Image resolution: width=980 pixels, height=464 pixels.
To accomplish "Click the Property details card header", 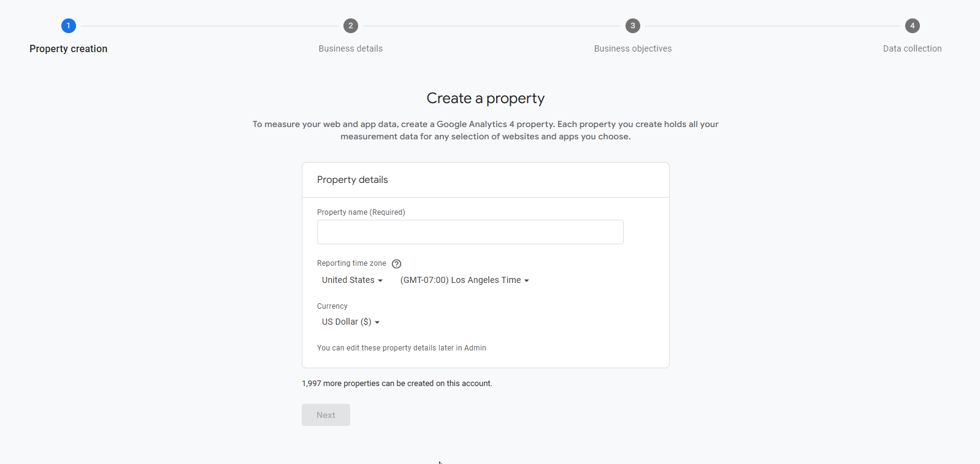I will click(353, 180).
